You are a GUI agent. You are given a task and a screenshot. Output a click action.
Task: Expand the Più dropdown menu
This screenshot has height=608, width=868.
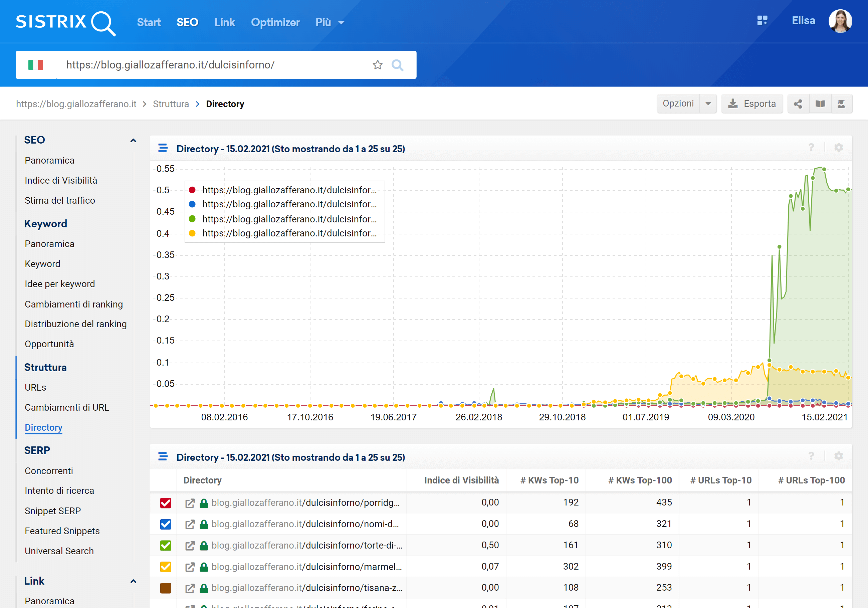click(330, 22)
